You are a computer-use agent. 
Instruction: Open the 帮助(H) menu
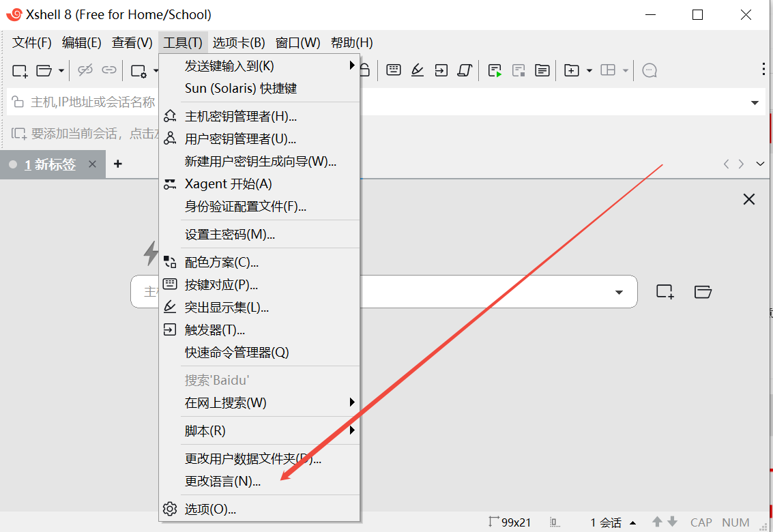click(351, 43)
